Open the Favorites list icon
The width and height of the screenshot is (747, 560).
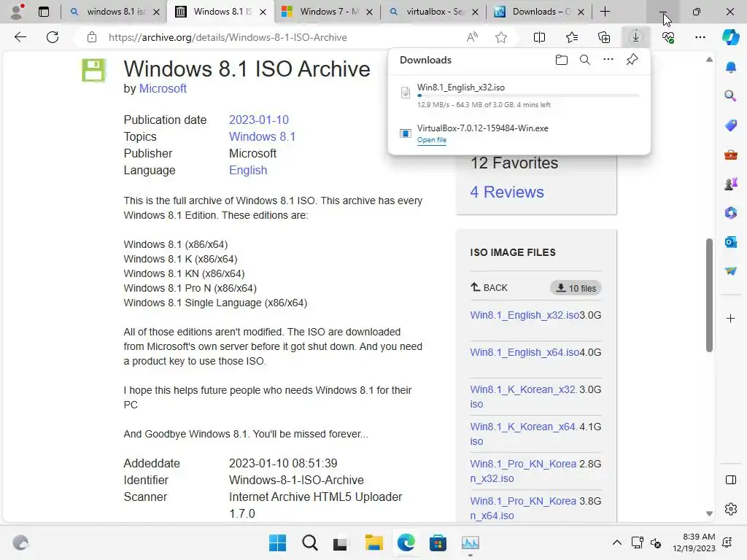click(x=572, y=37)
